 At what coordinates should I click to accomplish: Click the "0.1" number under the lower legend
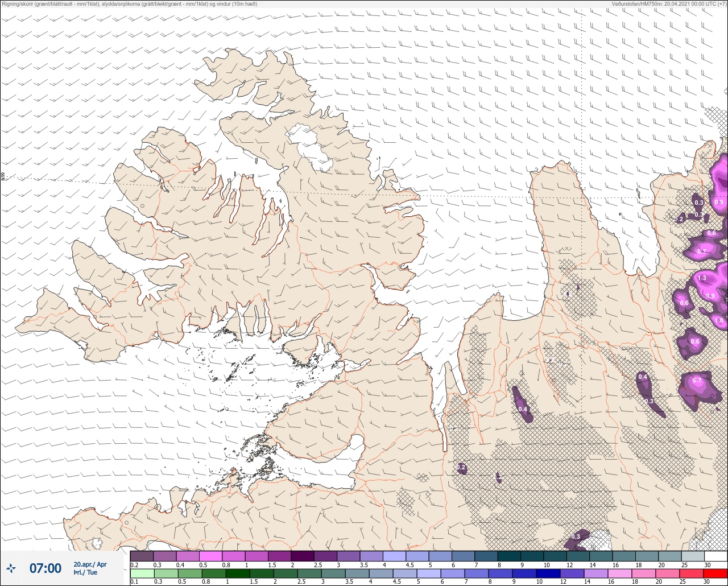click(134, 581)
